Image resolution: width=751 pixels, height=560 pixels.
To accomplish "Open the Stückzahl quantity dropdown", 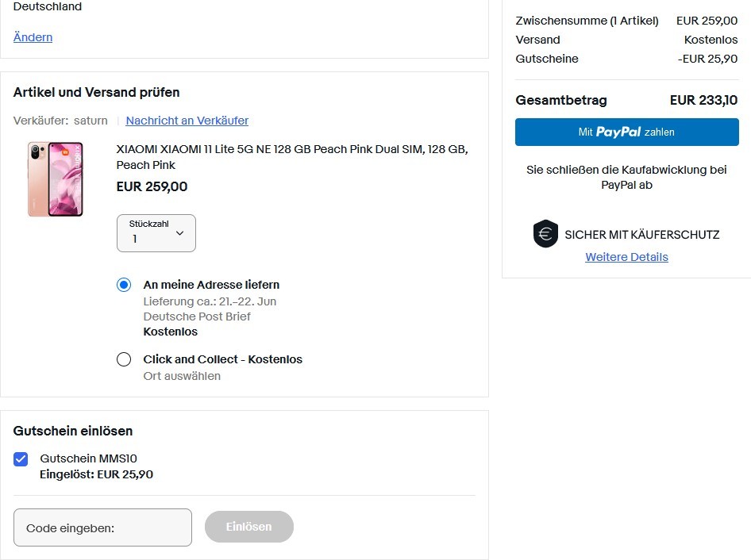I will click(156, 233).
